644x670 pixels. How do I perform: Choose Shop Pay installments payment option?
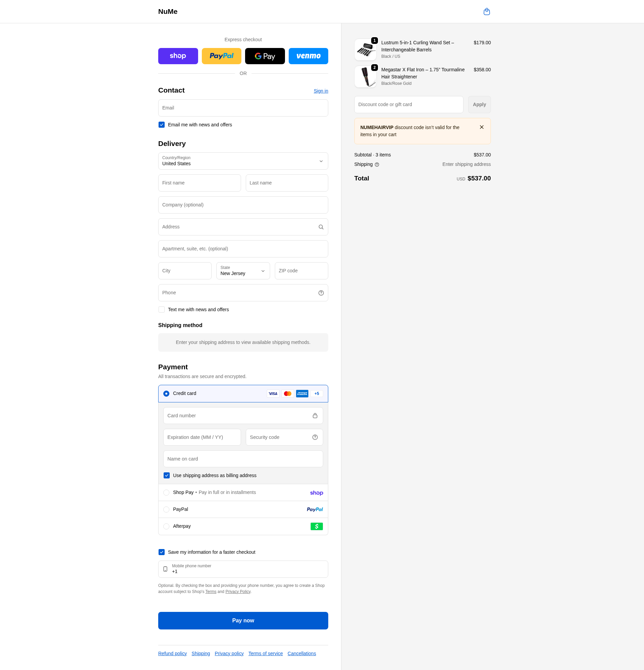click(166, 493)
